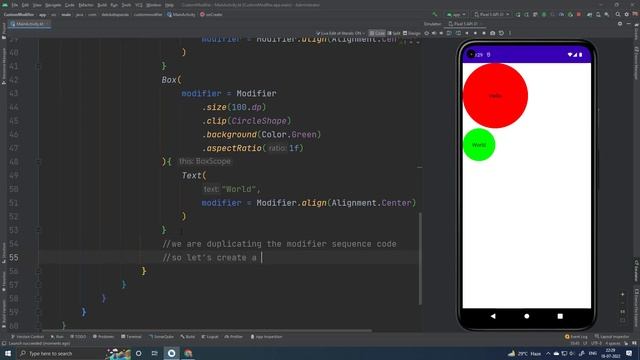The height and width of the screenshot is (360, 640).
Task: Open IDE settings gear in main toolbar
Action: [x=627, y=14]
